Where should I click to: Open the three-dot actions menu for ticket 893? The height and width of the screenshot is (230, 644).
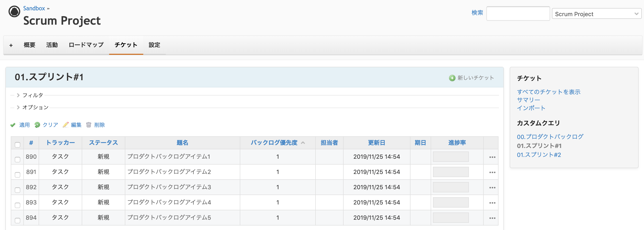(492, 203)
